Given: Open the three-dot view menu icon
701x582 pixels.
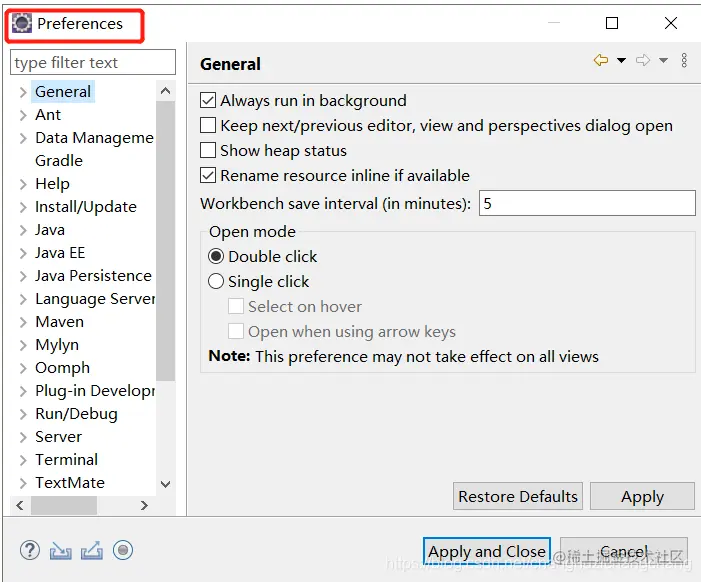Looking at the screenshot, I should coord(684,60).
